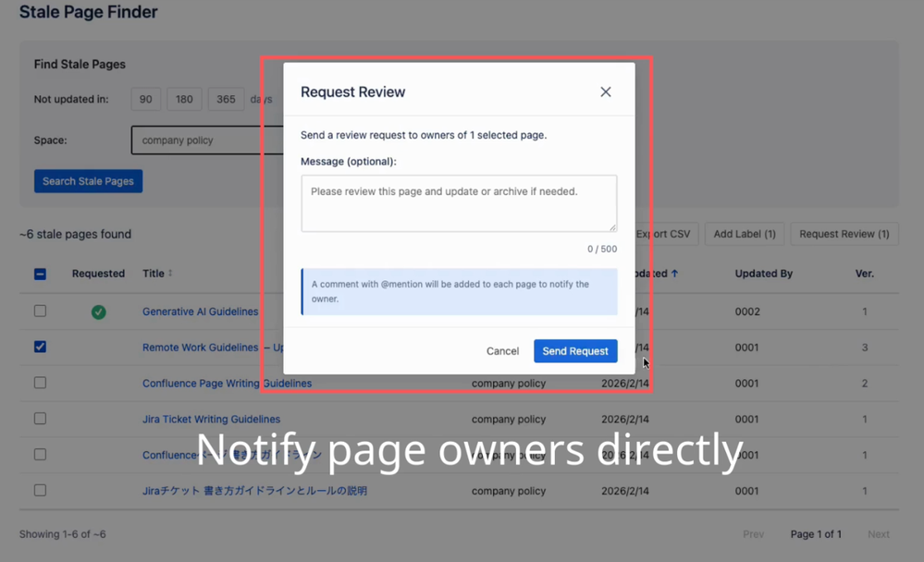Check Confluence Page Writing Guidelines row checkbox

pos(40,383)
